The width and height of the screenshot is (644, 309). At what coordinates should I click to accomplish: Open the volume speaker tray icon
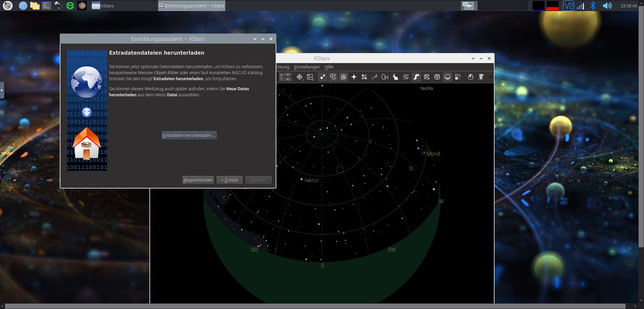point(607,6)
